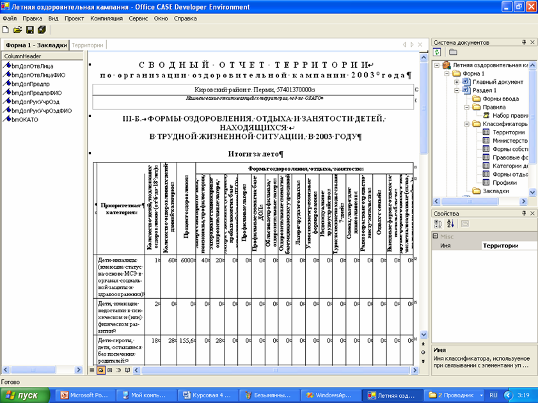
Task: Click the пуск Start button
Action: [x=25, y=395]
